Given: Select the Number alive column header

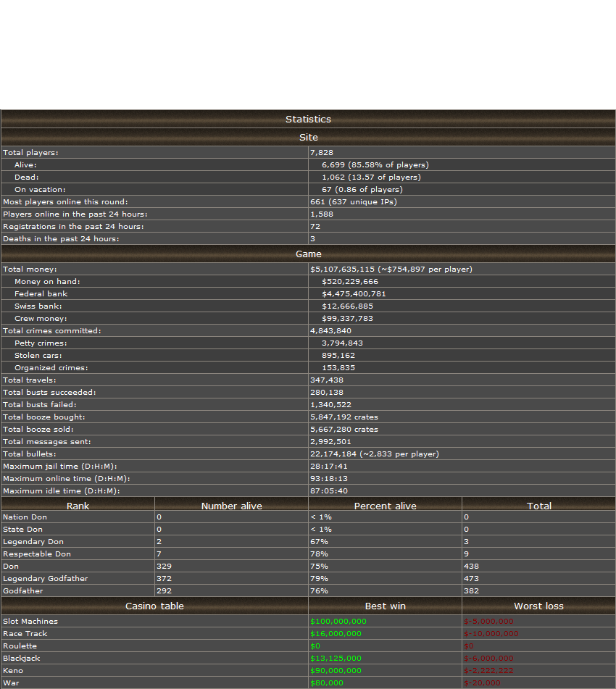Looking at the screenshot, I should 231,506.
